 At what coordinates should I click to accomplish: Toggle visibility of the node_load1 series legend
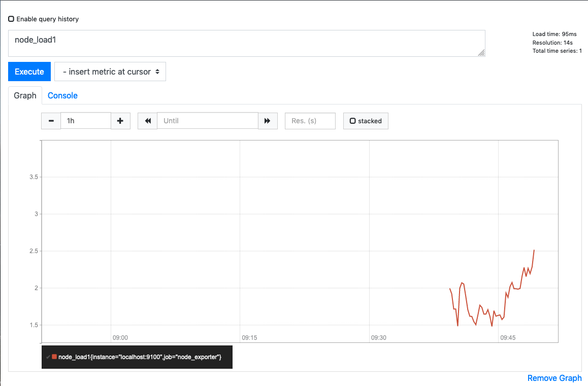49,357
